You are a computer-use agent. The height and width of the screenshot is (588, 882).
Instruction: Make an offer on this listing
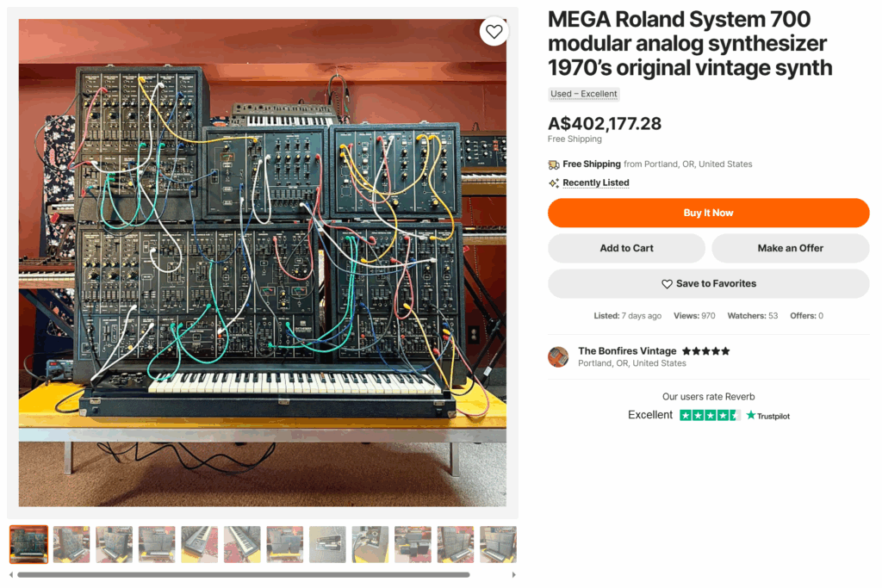pyautogui.click(x=790, y=248)
